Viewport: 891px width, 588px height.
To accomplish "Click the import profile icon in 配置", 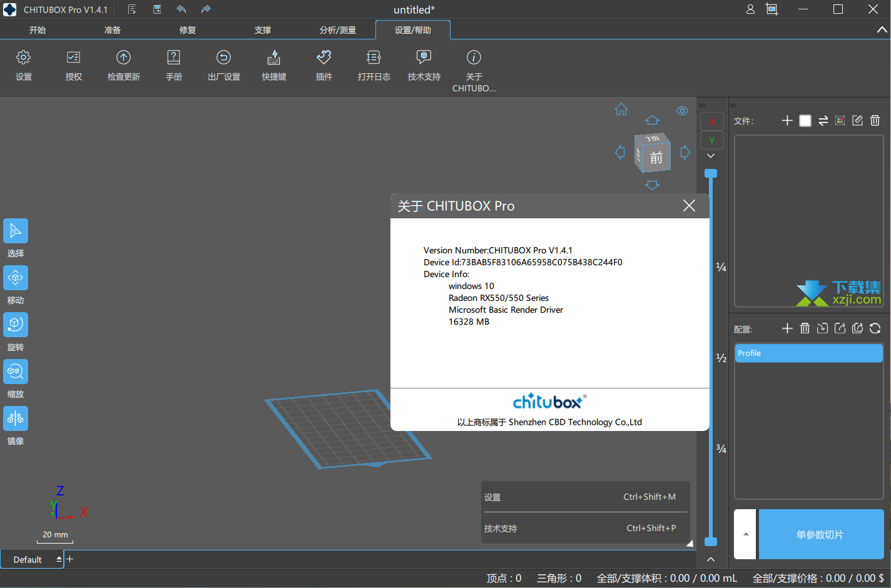I will pos(823,328).
